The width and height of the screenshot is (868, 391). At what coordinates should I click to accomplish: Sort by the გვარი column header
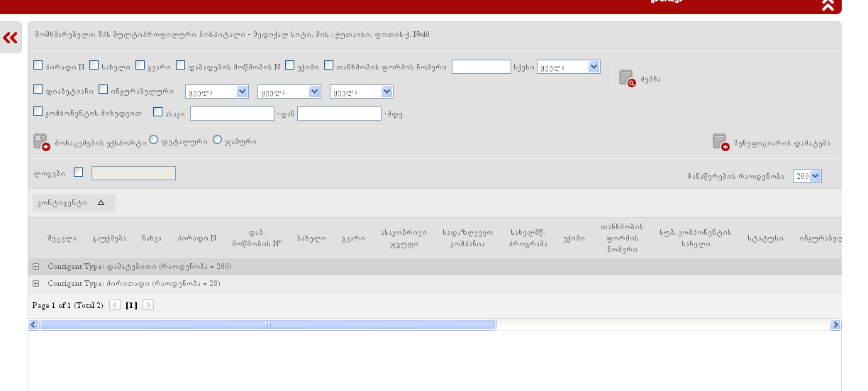353,238
